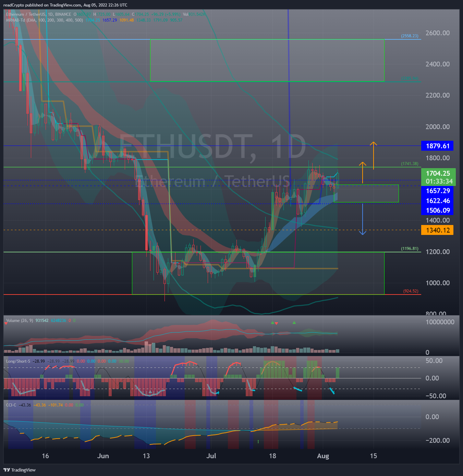Click the '16' date axis label

[45, 456]
